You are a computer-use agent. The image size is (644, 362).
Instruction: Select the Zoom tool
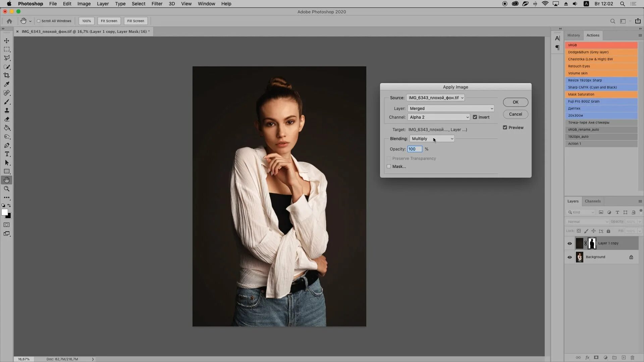7,189
